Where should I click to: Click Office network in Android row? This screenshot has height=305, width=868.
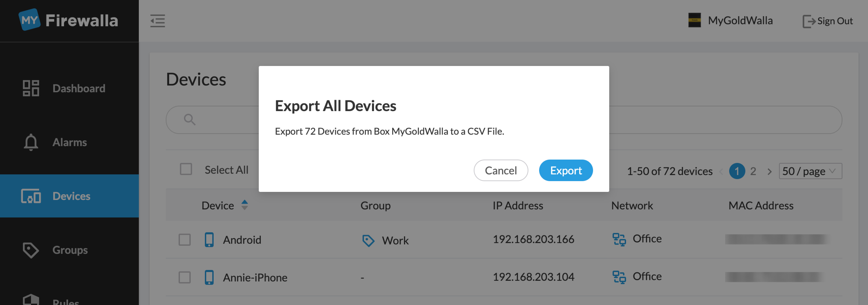tap(647, 238)
